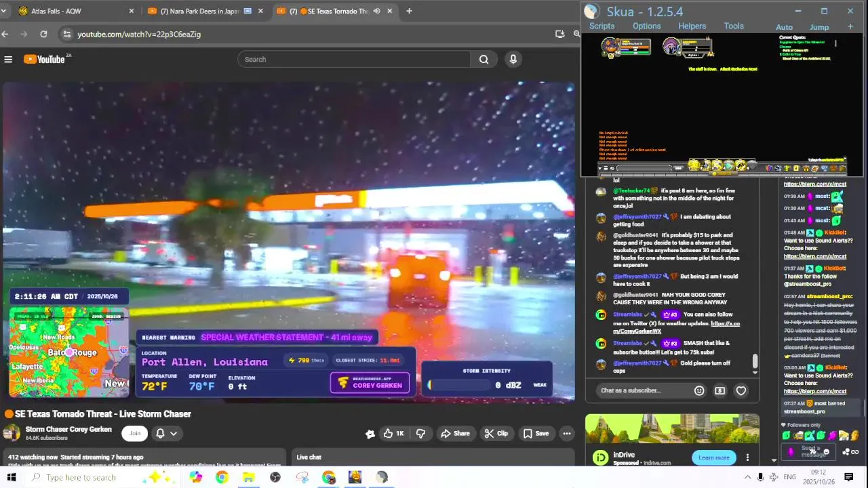Image resolution: width=868 pixels, height=488 pixels.
Task: Click the Clip button
Action: pyautogui.click(x=495, y=434)
